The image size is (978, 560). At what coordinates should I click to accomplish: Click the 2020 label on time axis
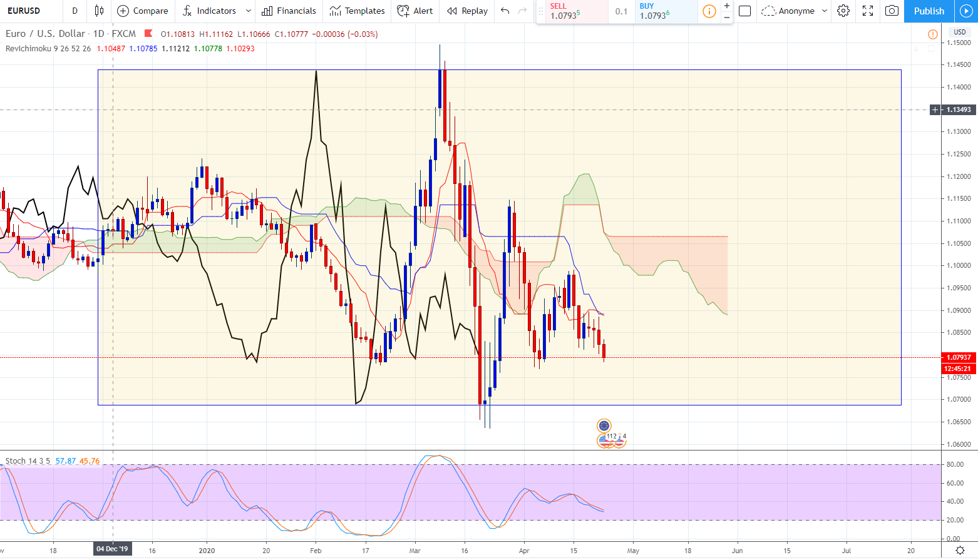click(207, 551)
